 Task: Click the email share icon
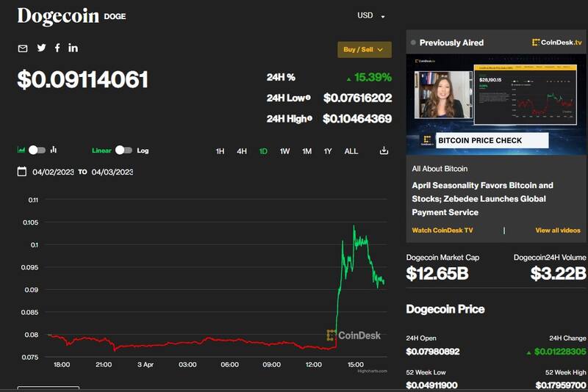click(x=23, y=48)
